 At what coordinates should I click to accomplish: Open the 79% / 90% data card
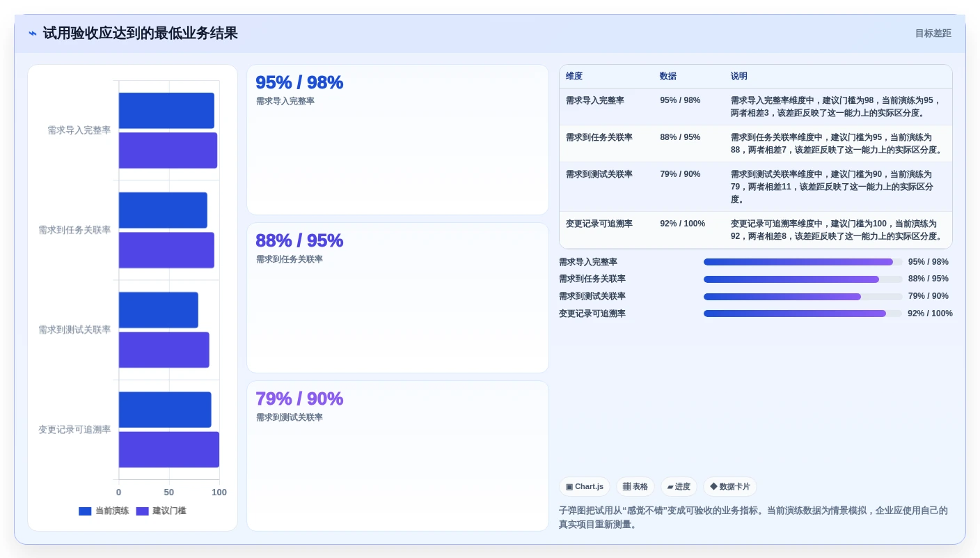pos(397,456)
